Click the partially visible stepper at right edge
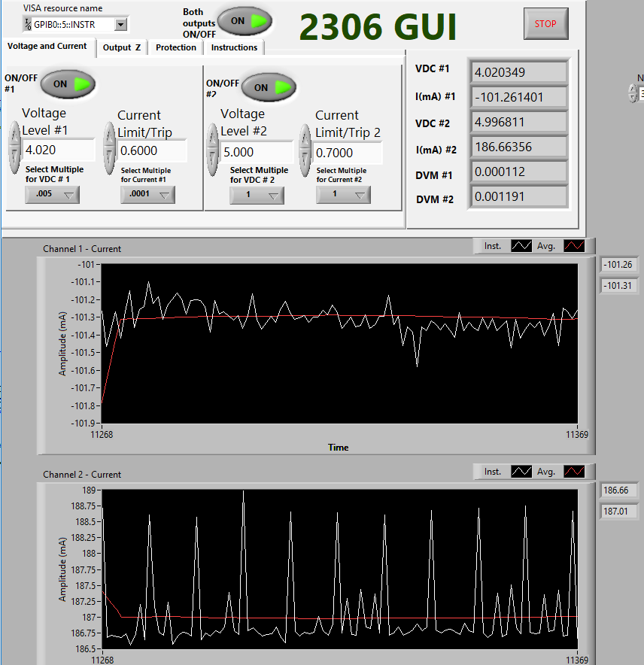This screenshot has height=665, width=644. click(x=633, y=93)
